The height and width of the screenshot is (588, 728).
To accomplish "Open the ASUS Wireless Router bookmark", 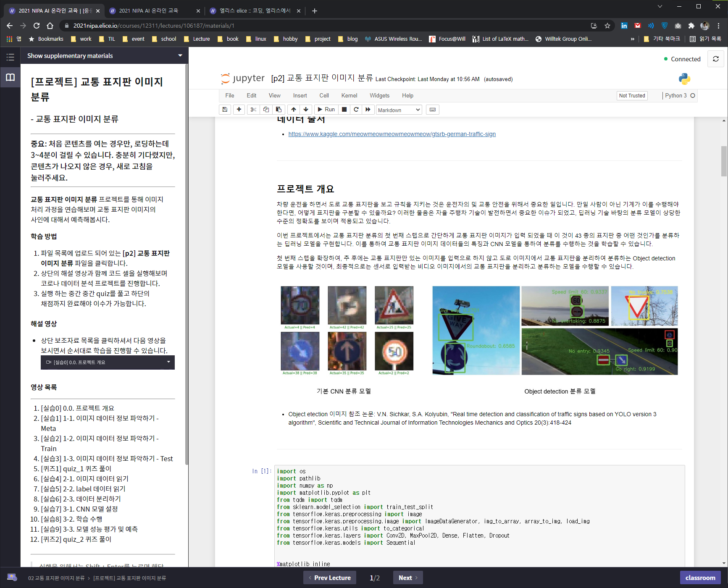I will (x=394, y=39).
